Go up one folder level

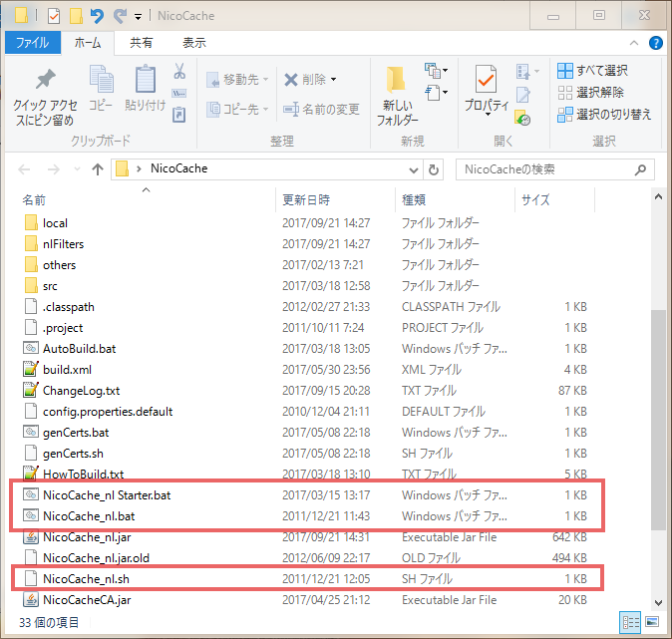tap(98, 169)
